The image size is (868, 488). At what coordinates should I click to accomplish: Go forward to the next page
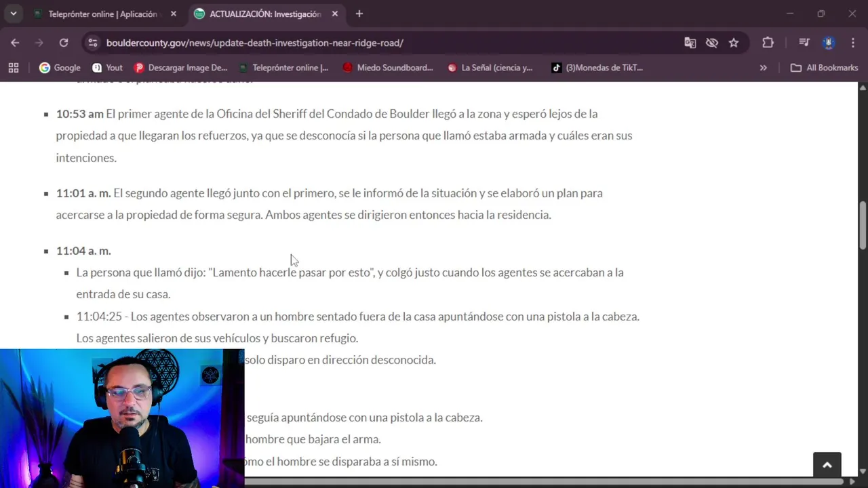click(x=39, y=43)
